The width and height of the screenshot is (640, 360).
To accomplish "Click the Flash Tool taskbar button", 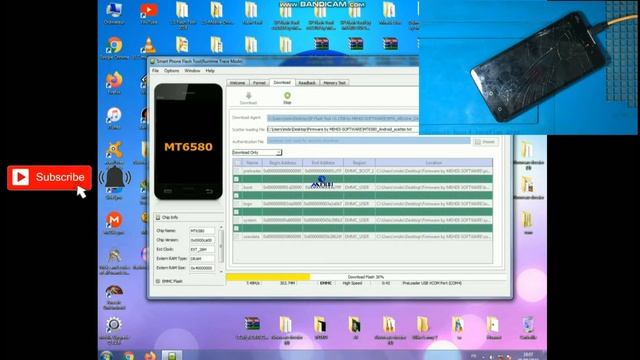I will pyautogui.click(x=172, y=356).
